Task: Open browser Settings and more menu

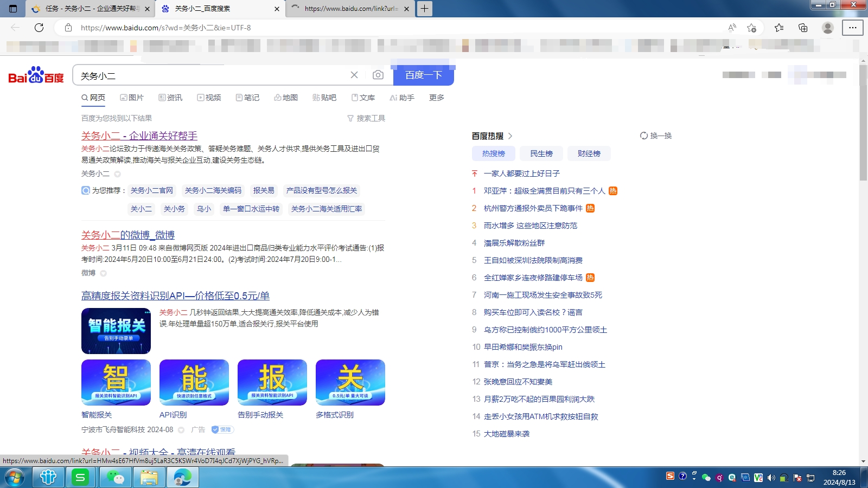Action: tap(853, 28)
